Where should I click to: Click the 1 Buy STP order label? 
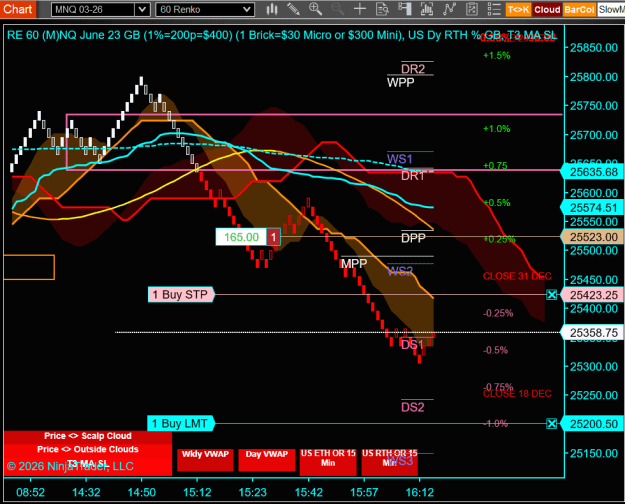(181, 295)
